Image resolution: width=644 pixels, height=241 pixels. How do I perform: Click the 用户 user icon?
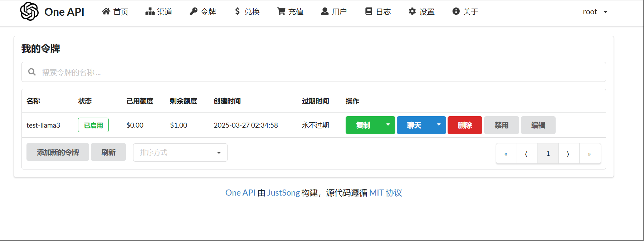pos(325,11)
